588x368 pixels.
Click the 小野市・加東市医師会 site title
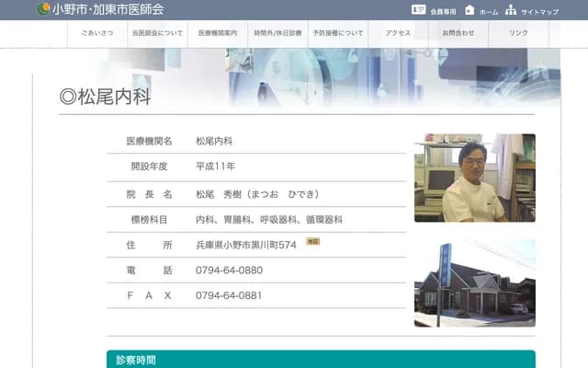[x=108, y=9]
